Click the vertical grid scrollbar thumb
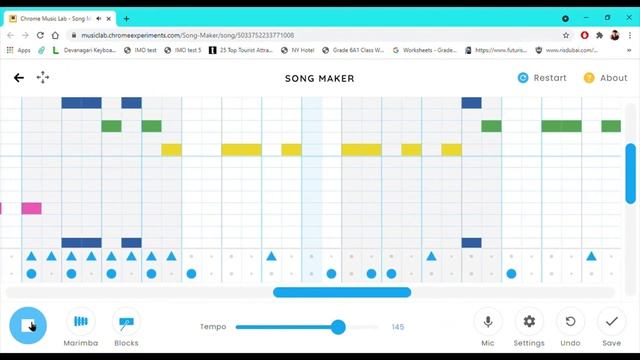The width and height of the screenshot is (640, 360). pyautogui.click(x=631, y=173)
